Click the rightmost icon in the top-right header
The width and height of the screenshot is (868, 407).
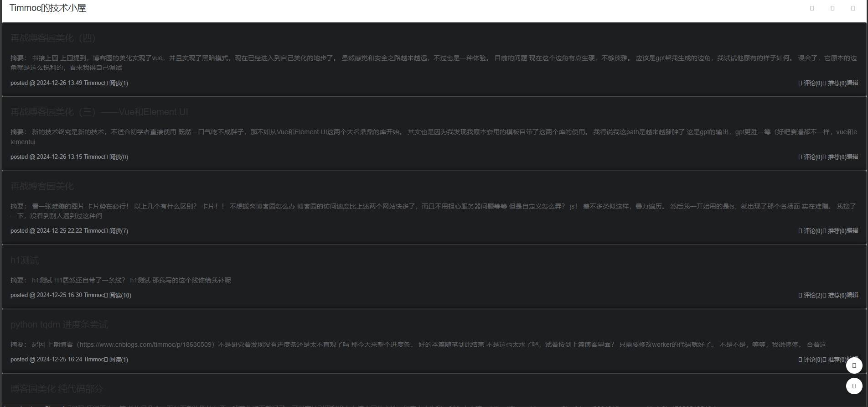point(853,8)
